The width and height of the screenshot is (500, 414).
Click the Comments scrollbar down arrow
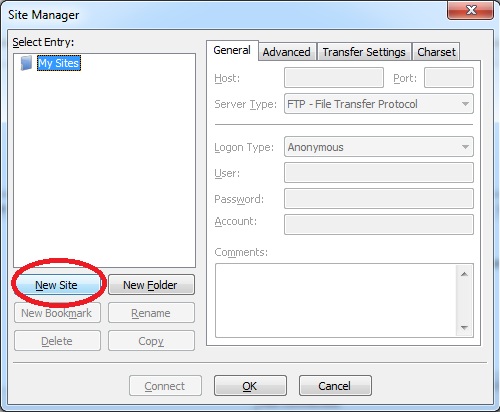pyautogui.click(x=464, y=327)
